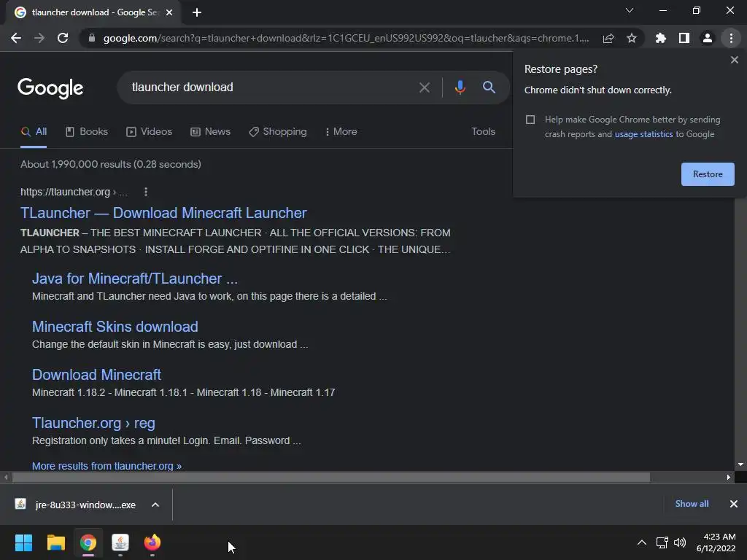Go to Google home via the logo
The width and height of the screenshot is (747, 560).
[50, 88]
